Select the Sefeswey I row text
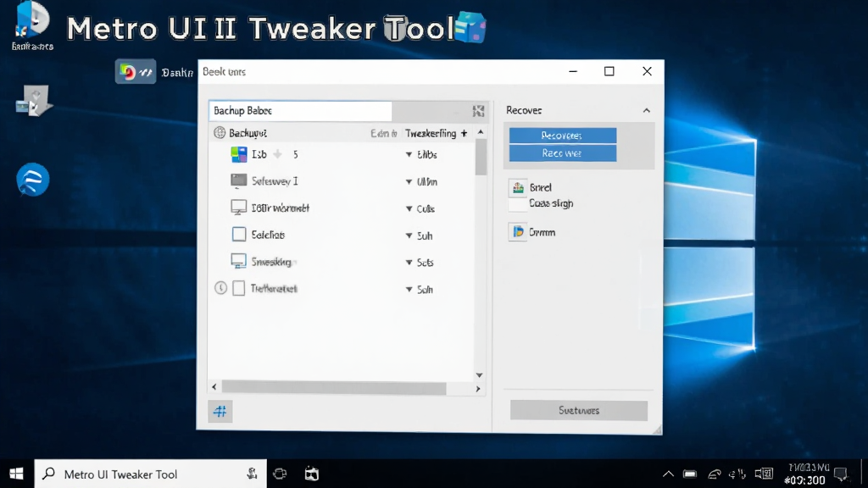The image size is (868, 488). click(x=275, y=181)
